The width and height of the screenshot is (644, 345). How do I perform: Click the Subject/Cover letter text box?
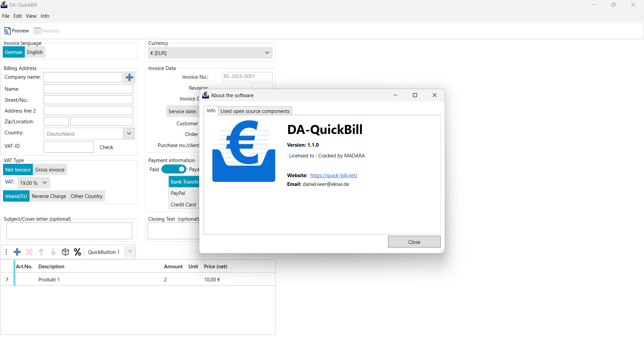pos(69,231)
